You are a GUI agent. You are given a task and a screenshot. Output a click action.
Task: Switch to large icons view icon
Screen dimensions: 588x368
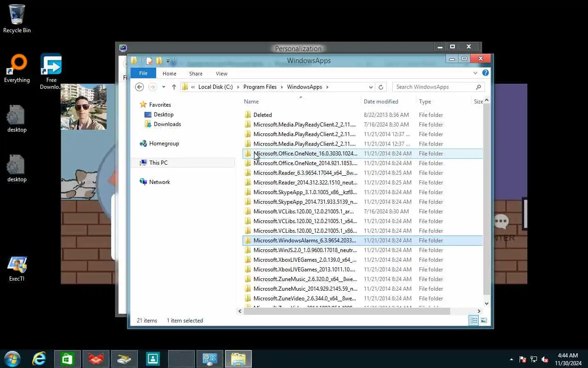coord(483,321)
